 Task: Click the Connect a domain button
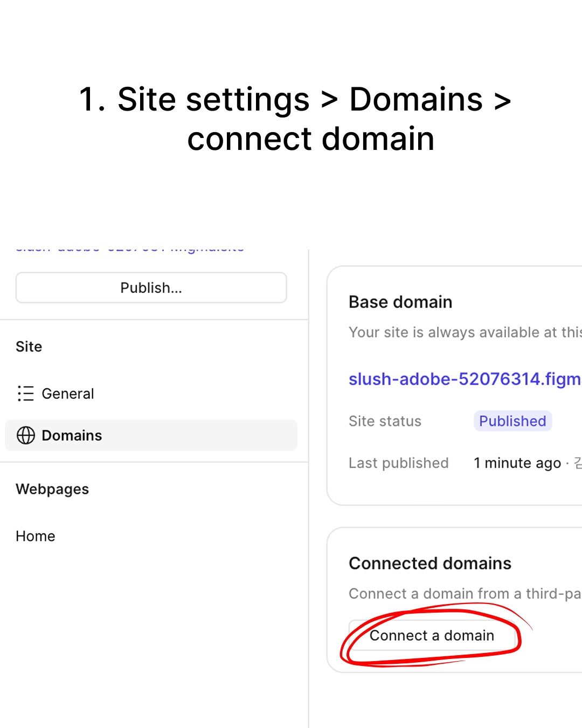click(433, 635)
